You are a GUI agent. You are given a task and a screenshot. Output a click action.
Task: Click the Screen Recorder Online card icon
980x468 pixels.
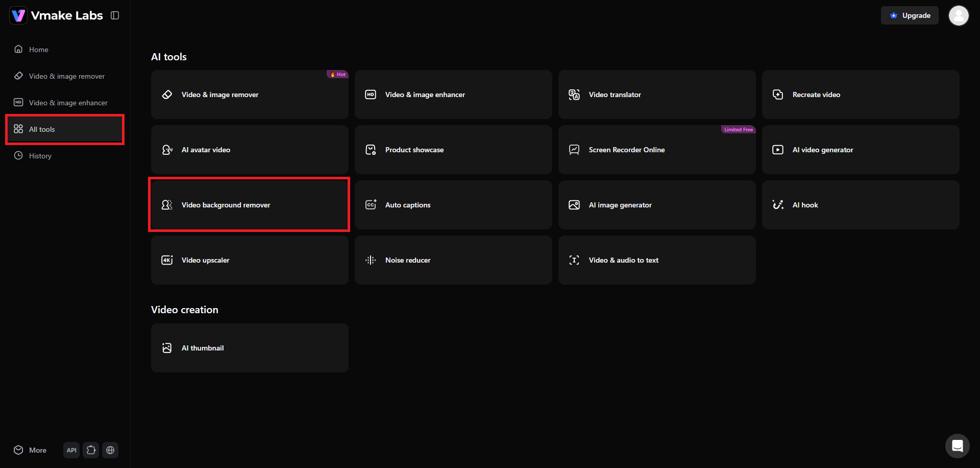(x=574, y=150)
